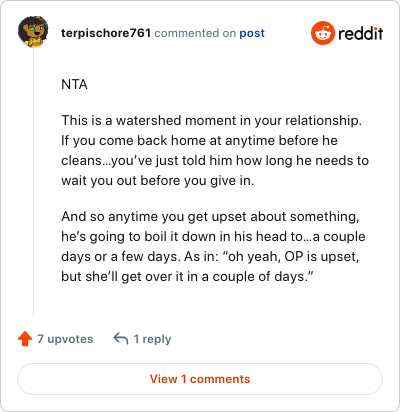Click the "And so anytime you get upset" line

[x=210, y=217]
